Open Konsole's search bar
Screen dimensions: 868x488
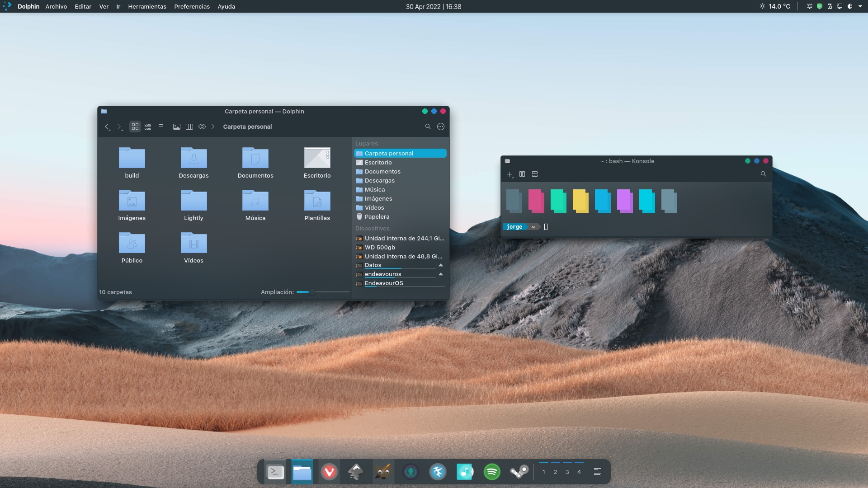pyautogui.click(x=764, y=174)
